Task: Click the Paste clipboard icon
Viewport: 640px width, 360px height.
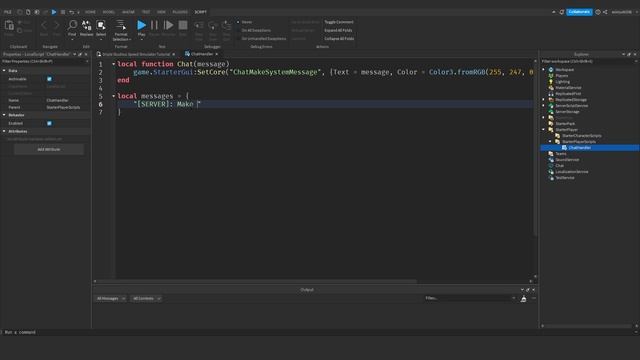Action: pyautogui.click(x=9, y=26)
